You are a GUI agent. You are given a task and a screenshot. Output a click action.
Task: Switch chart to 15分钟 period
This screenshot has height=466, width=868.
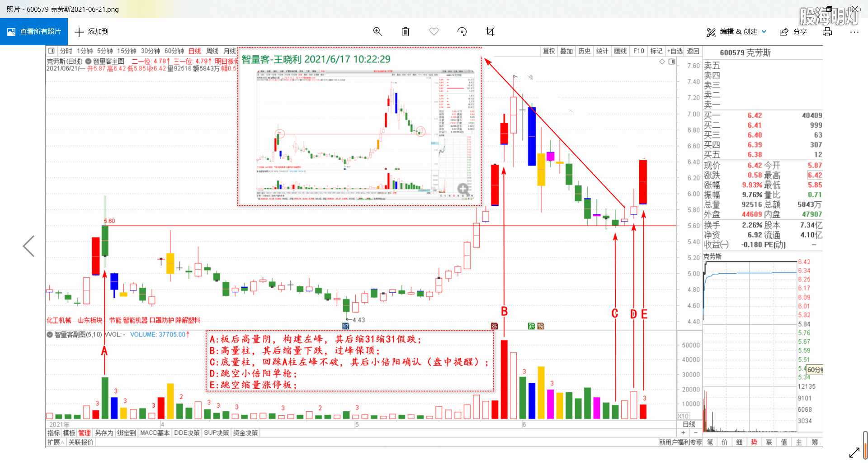pos(127,51)
